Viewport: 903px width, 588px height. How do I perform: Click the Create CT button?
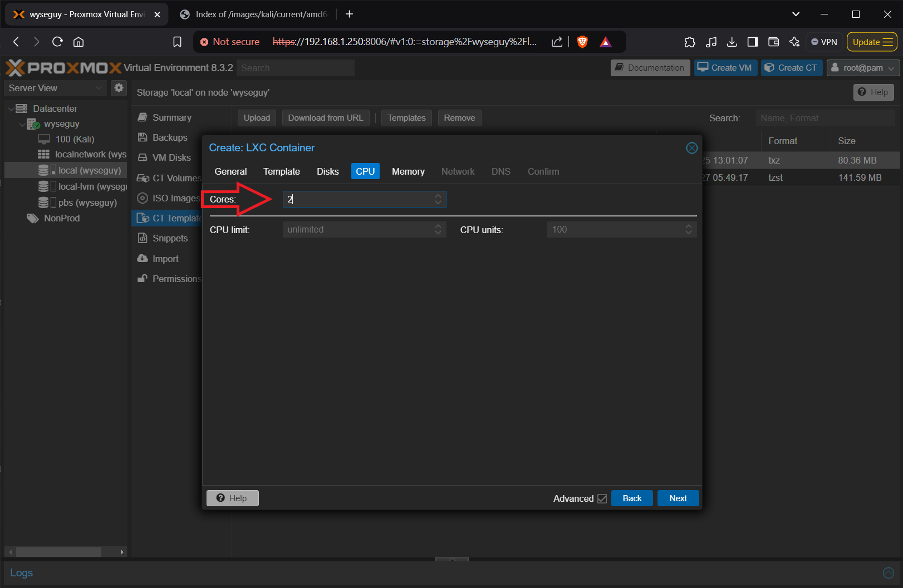[792, 68]
